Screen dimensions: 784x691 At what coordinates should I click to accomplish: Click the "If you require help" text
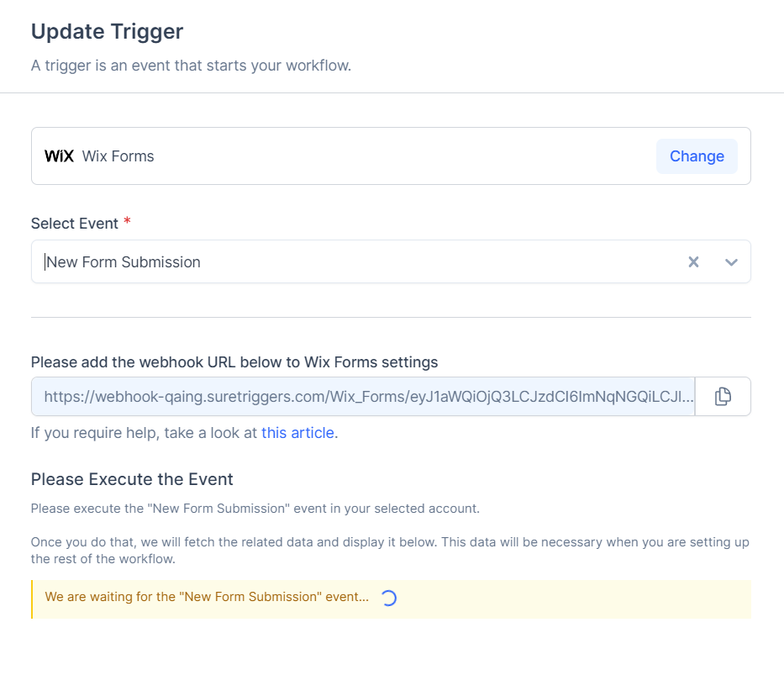(145, 434)
